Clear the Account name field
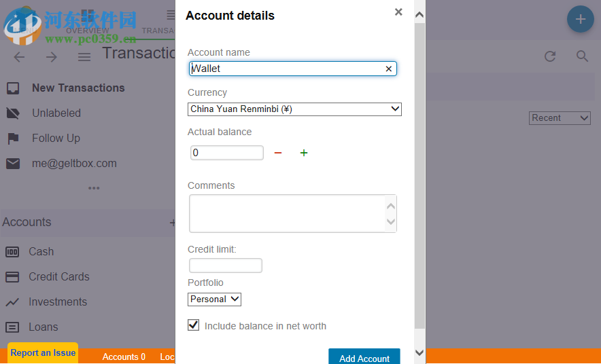 [389, 69]
